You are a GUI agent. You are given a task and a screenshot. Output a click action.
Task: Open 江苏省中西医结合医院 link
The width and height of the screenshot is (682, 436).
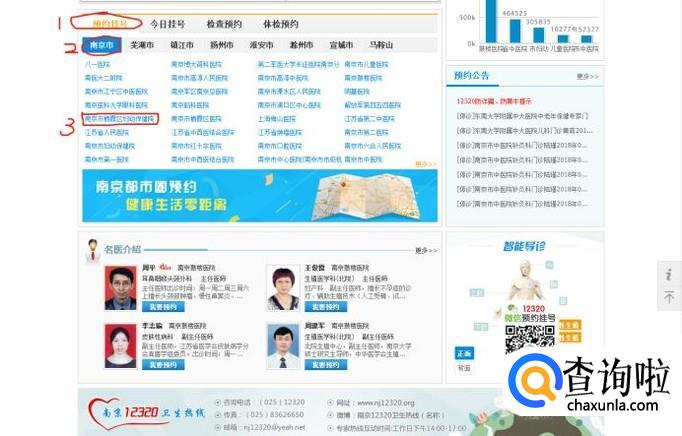tap(203, 132)
